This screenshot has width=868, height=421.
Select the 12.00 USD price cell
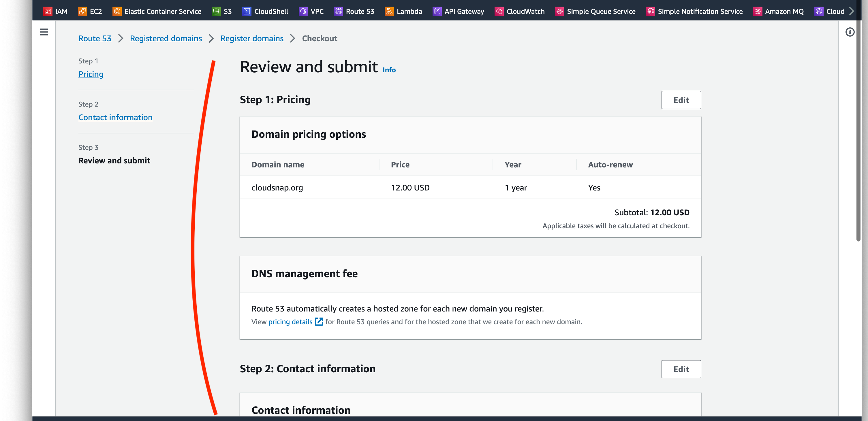click(410, 188)
